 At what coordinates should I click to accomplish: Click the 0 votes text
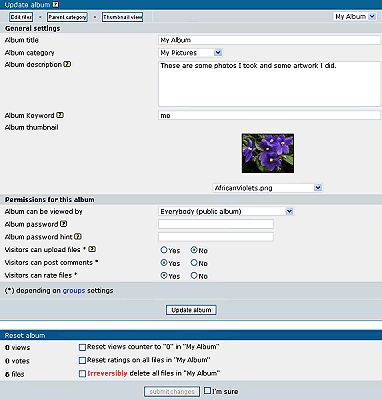point(17,361)
